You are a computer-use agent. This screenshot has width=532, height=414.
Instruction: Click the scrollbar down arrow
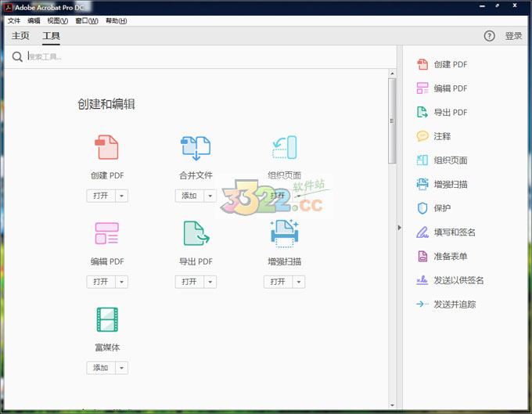pyautogui.click(x=392, y=405)
